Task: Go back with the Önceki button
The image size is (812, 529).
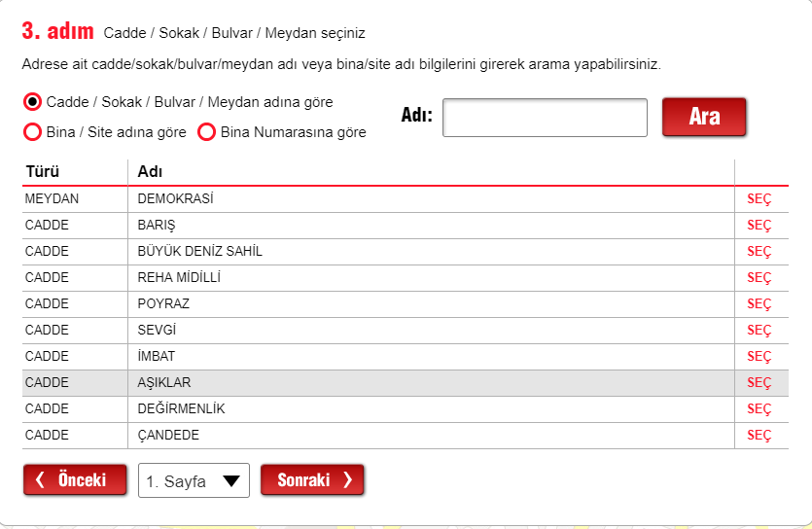Action: 75,479
